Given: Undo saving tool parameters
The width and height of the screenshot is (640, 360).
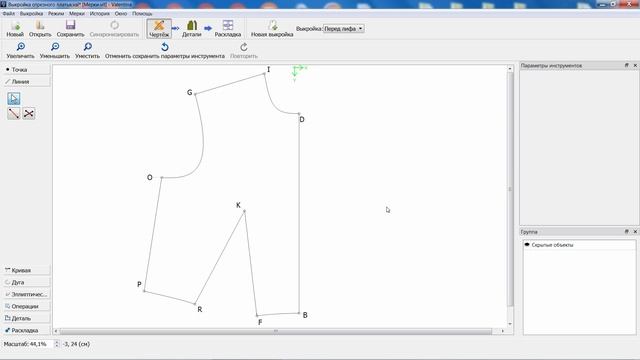Looking at the screenshot, I should (x=164, y=51).
